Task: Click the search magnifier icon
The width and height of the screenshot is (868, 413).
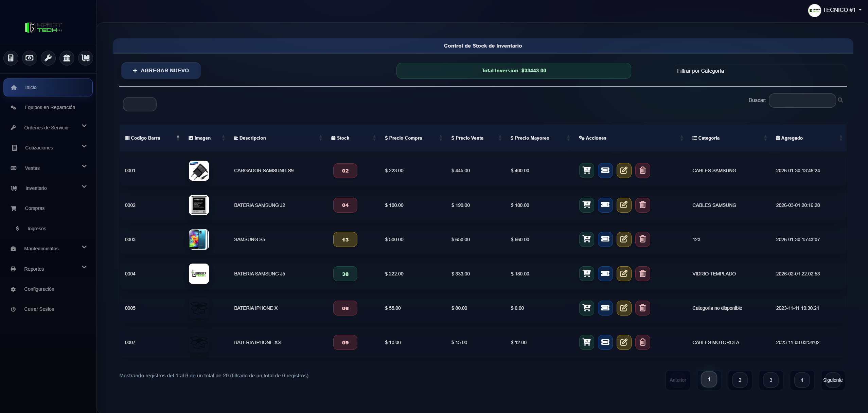Action: (x=840, y=100)
